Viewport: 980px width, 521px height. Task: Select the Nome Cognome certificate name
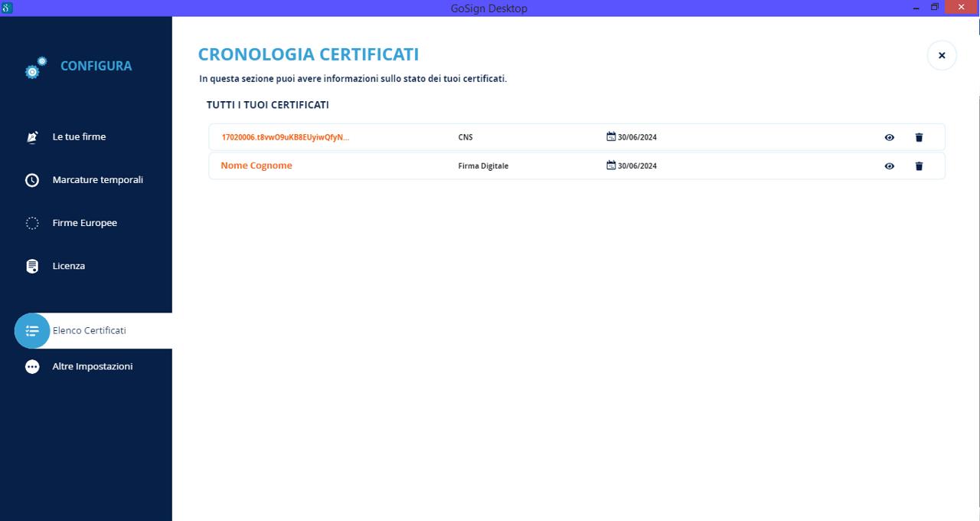[x=256, y=165]
